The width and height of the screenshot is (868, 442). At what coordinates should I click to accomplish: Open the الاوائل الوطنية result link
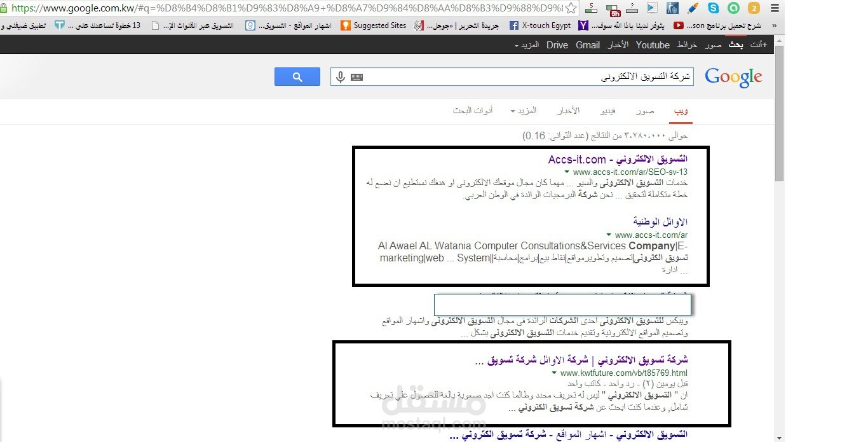660,222
